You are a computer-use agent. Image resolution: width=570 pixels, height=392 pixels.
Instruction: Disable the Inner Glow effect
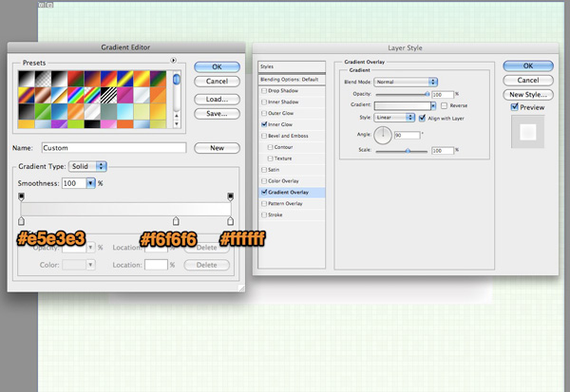(x=264, y=124)
